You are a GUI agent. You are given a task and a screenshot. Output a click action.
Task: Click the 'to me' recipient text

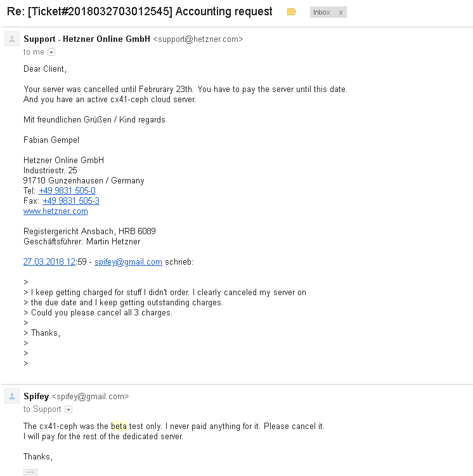tap(34, 52)
